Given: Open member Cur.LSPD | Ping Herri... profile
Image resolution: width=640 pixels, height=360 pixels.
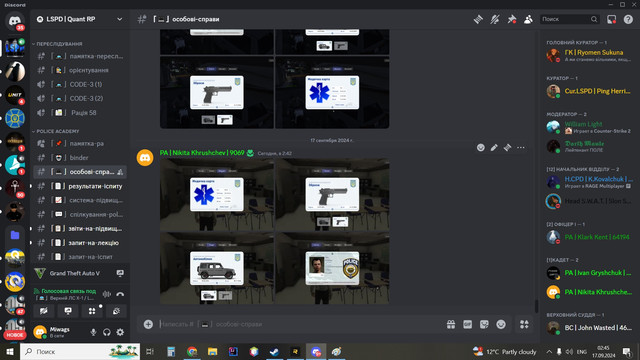Looking at the screenshot, I should click(589, 91).
